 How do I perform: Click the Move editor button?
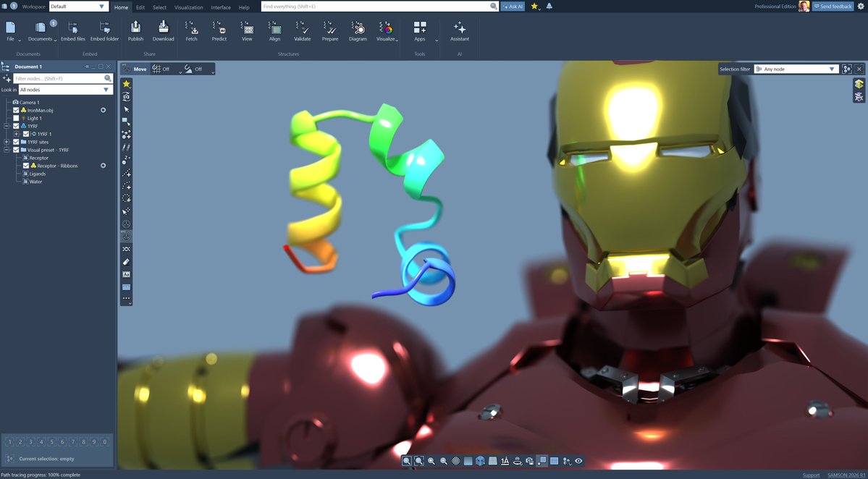135,69
